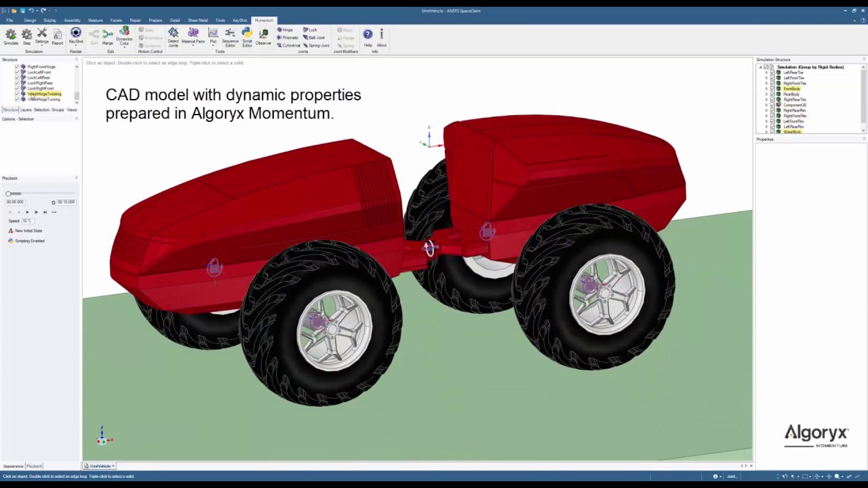868x488 pixels.
Task: Open the Layers panel tab
Action: [x=26, y=110]
